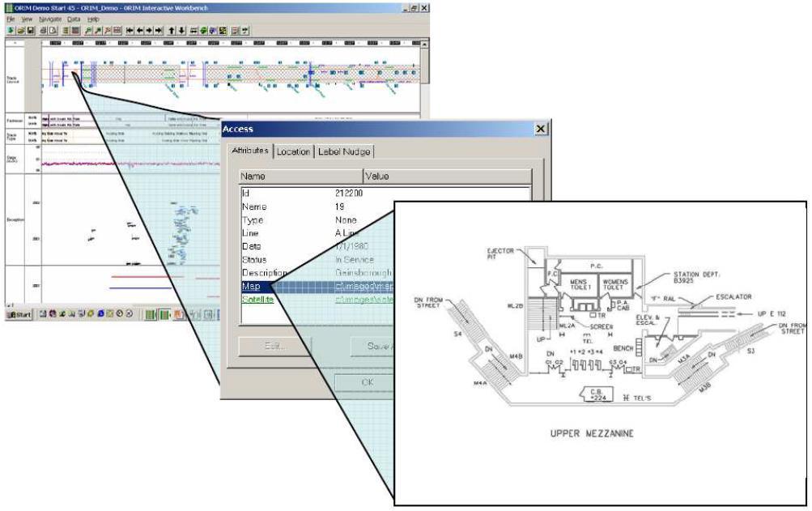
Task: Click the double horizontal arrows swap icon
Action: [x=194, y=31]
